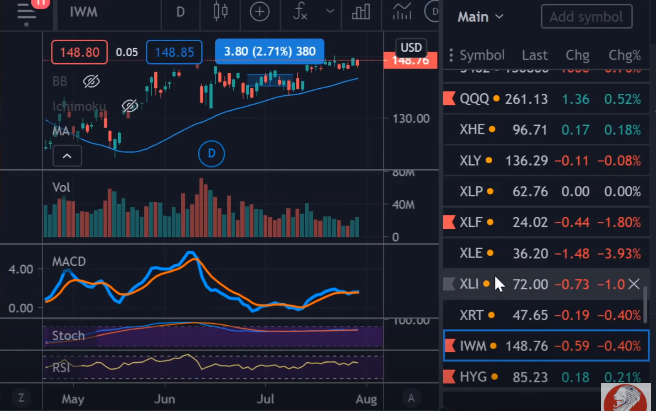Sort watchlist by Last column

[534, 55]
